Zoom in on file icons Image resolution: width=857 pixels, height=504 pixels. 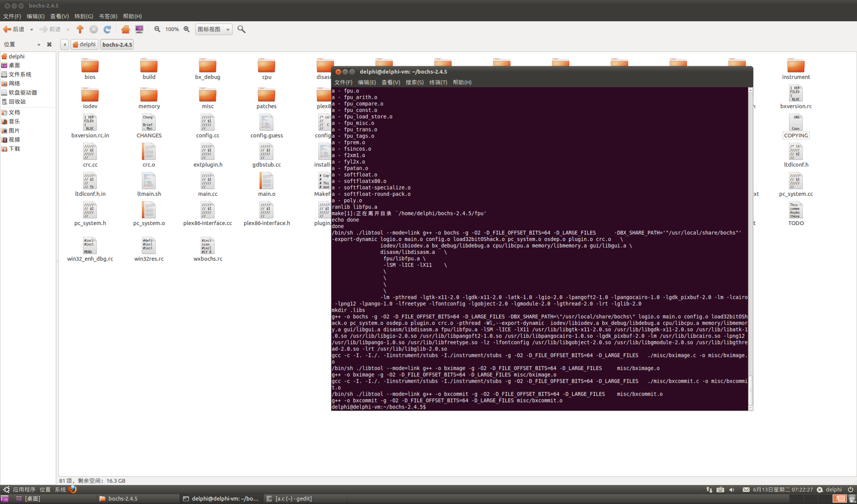(x=187, y=29)
